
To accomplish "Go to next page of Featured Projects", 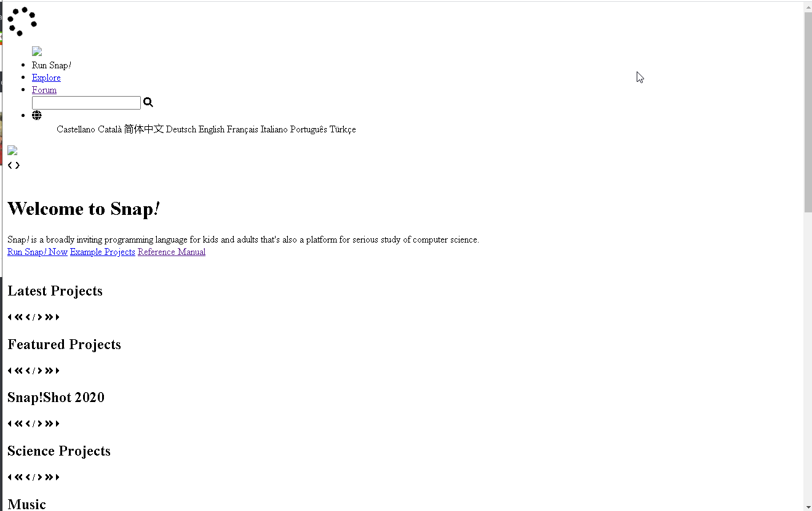I will click(40, 371).
